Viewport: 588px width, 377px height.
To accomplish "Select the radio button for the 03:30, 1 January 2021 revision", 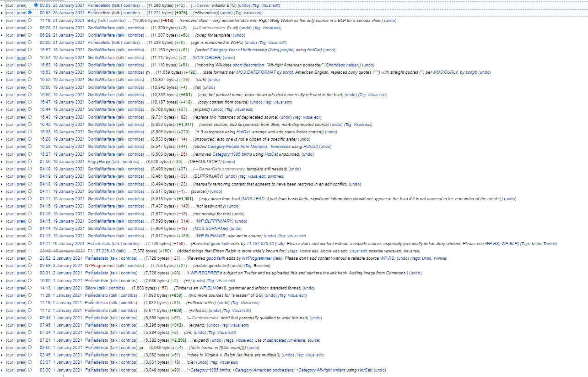I will click(30, 370).
